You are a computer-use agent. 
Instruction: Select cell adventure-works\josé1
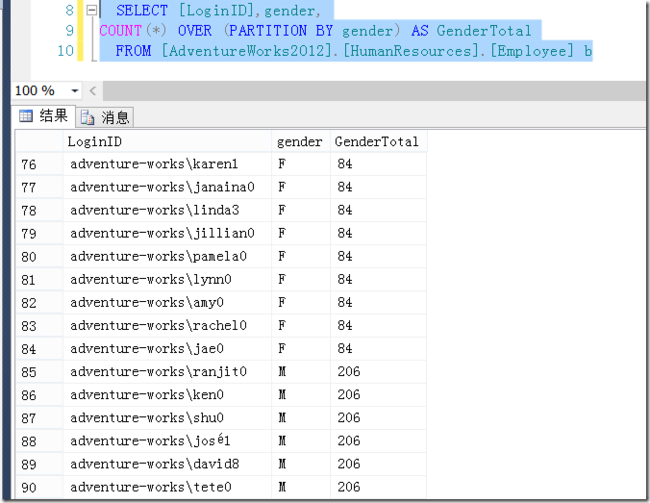click(x=167, y=441)
